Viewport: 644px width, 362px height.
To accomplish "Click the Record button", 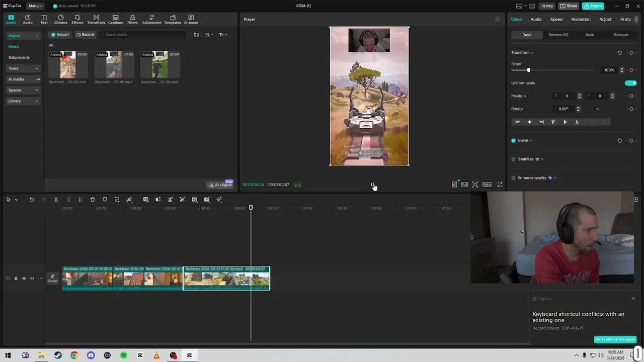I will pos(85,35).
